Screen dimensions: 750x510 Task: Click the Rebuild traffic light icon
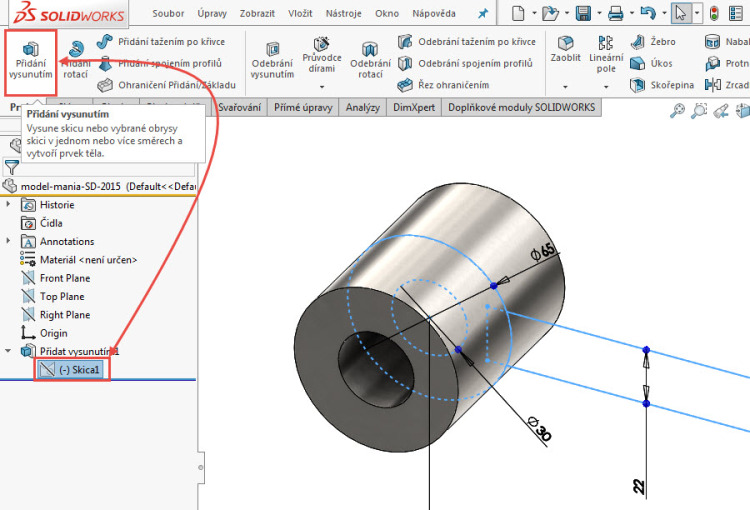[715, 13]
